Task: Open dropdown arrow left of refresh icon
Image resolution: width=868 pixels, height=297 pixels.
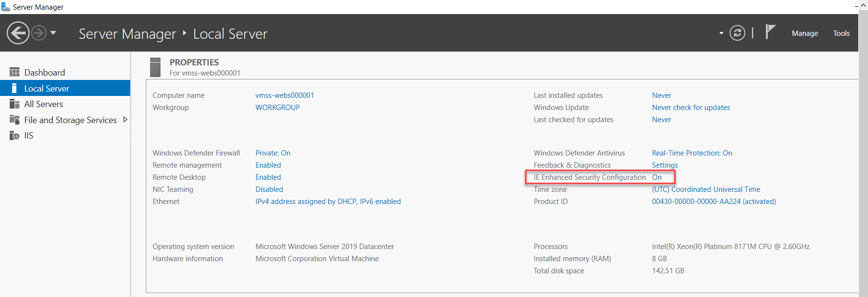Action: (x=721, y=33)
